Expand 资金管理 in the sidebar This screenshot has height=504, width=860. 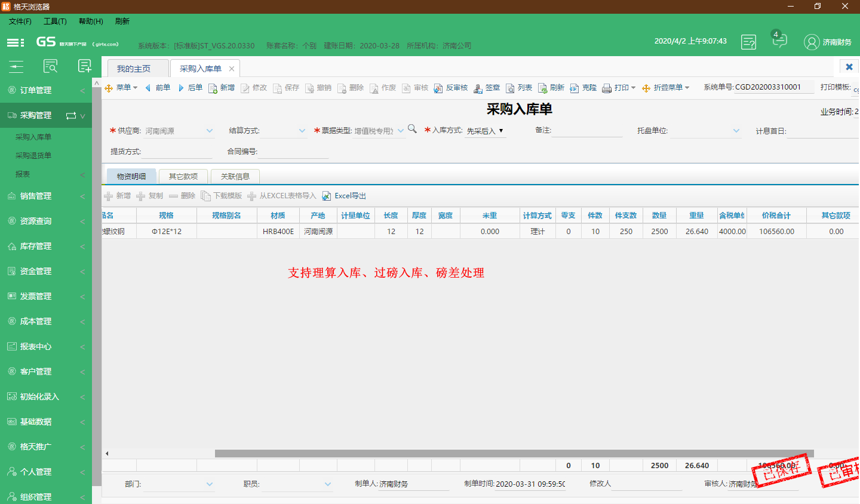coord(46,271)
